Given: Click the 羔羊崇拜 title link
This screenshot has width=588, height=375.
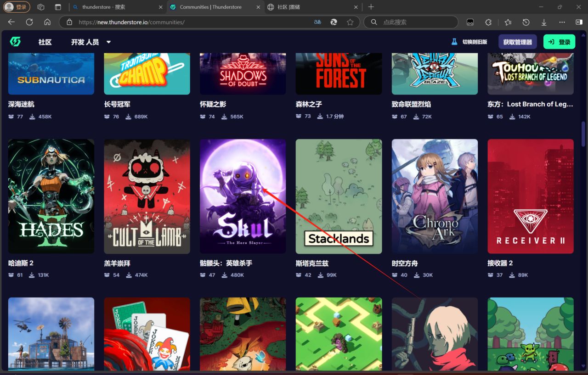Looking at the screenshot, I should click(x=117, y=263).
